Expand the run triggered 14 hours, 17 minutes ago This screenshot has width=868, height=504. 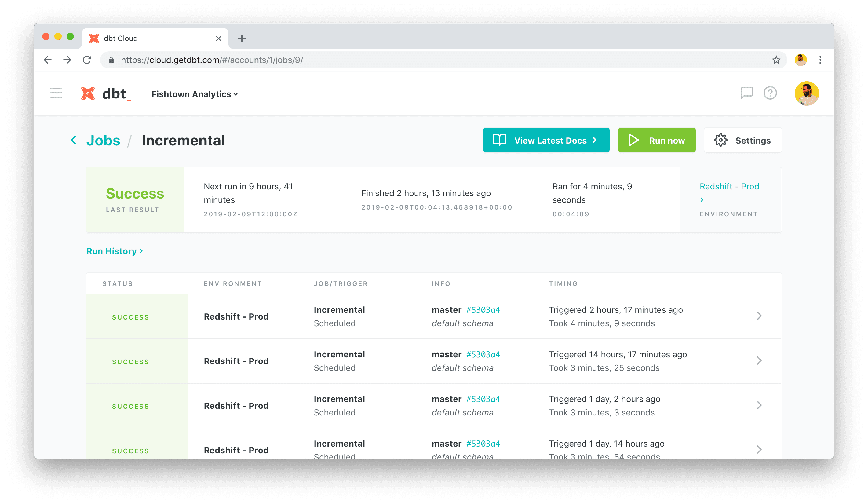[x=759, y=360]
